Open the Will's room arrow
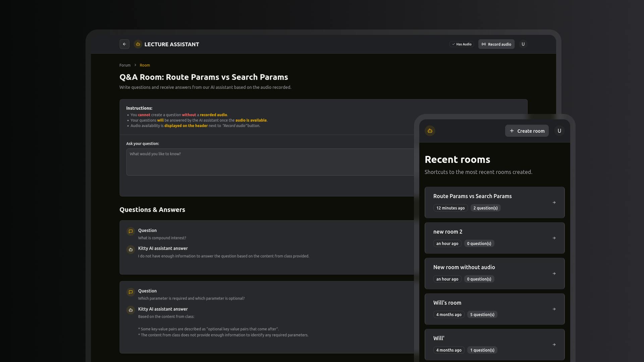The image size is (644, 362). click(x=554, y=309)
